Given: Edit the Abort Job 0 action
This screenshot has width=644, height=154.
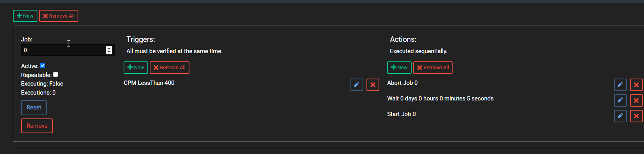Looking at the screenshot, I should point(620,84).
